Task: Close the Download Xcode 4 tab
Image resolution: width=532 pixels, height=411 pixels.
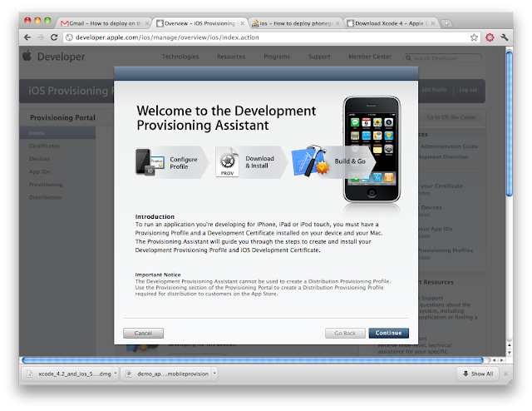Action: [433, 23]
